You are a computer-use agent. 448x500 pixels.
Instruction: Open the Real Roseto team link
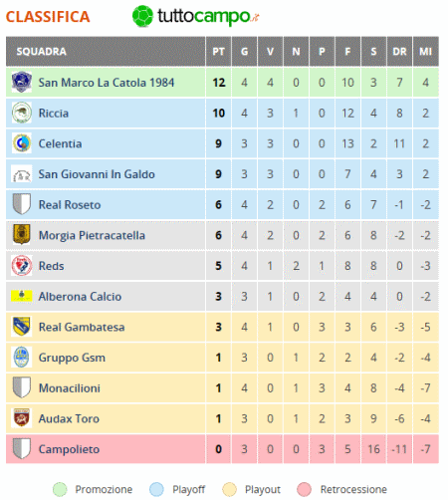tap(70, 205)
